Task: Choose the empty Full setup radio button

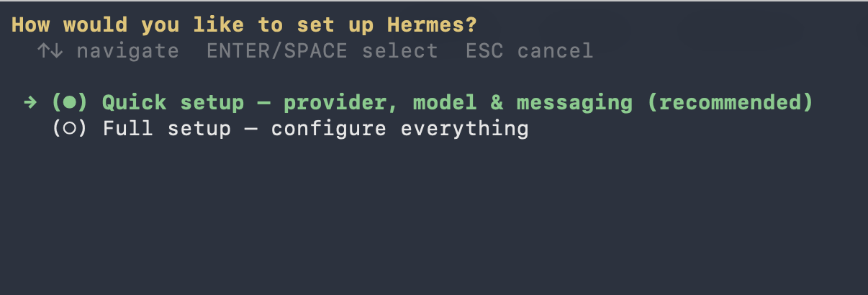Action: point(70,130)
